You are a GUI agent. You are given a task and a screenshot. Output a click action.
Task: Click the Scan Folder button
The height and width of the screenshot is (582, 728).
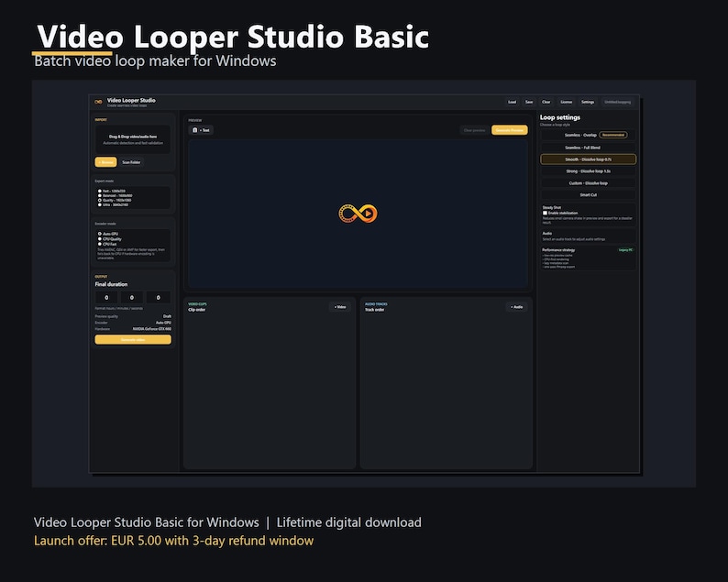(x=131, y=162)
